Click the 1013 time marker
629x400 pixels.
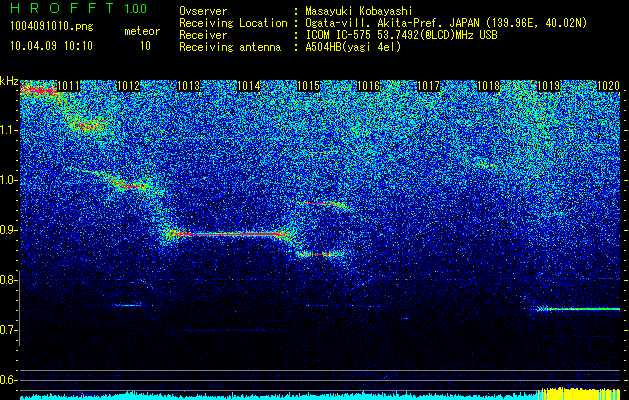(x=189, y=86)
